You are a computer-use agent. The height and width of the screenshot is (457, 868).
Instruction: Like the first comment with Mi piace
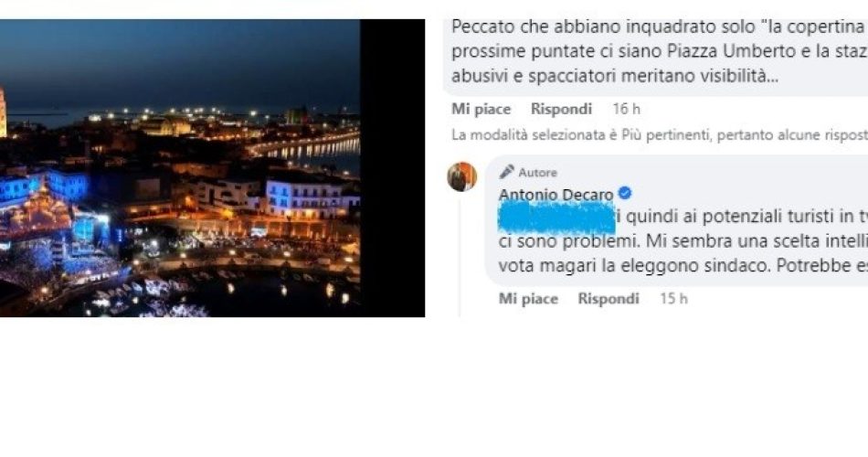click(x=481, y=109)
